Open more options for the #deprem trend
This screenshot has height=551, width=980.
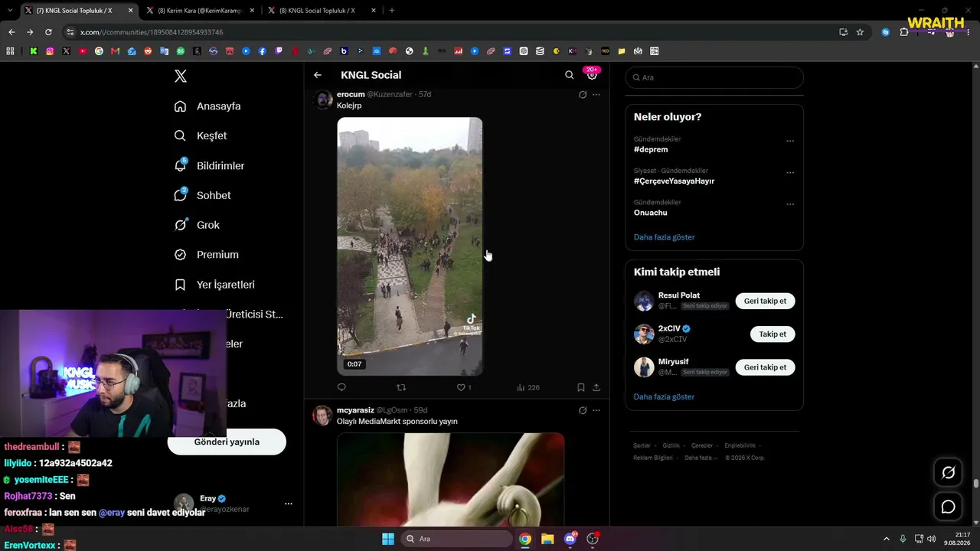point(790,141)
